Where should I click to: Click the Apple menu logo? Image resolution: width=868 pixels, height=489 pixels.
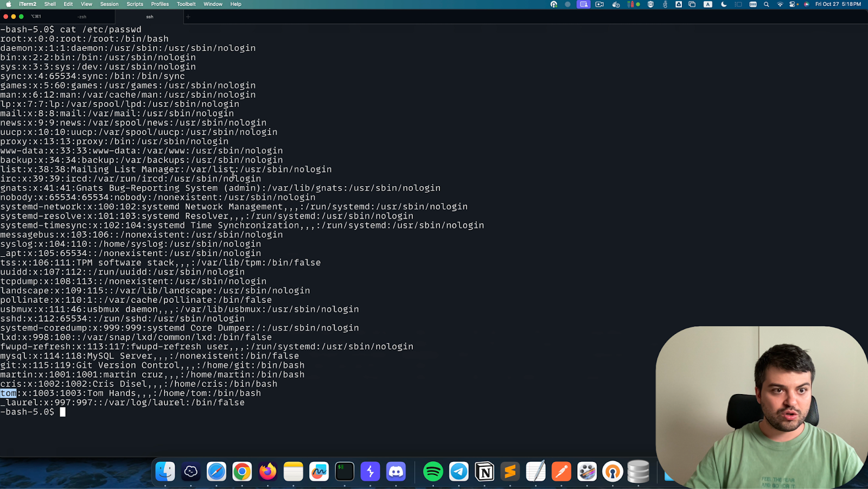[9, 4]
